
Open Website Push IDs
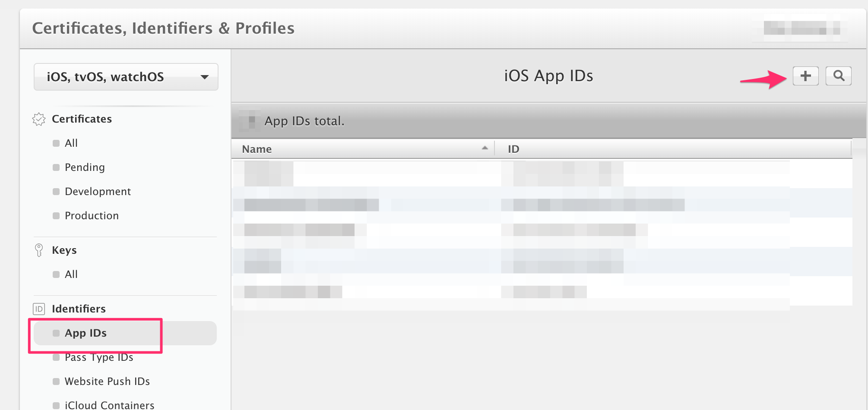pos(107,382)
